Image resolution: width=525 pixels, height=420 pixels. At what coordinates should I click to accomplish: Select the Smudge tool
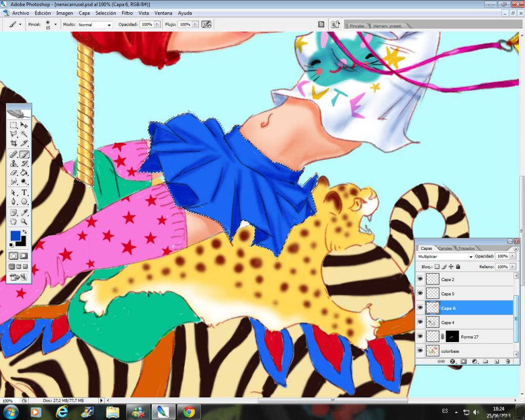pos(14,182)
